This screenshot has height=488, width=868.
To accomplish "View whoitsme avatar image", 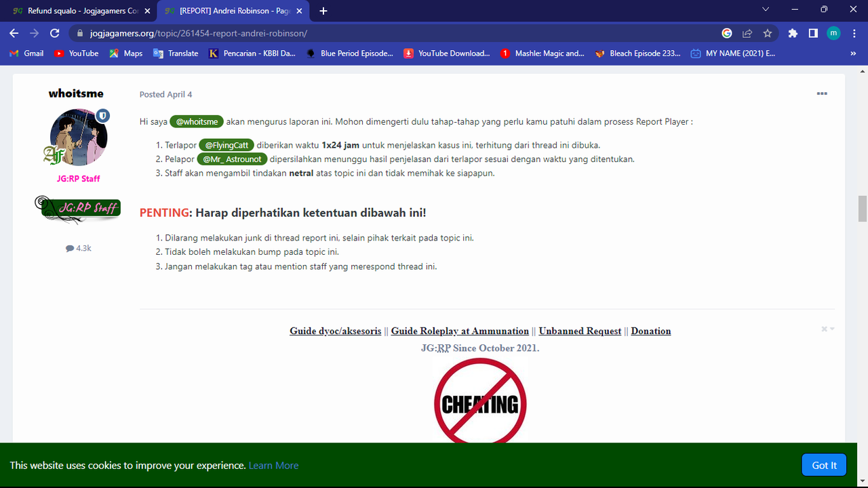I will [79, 138].
